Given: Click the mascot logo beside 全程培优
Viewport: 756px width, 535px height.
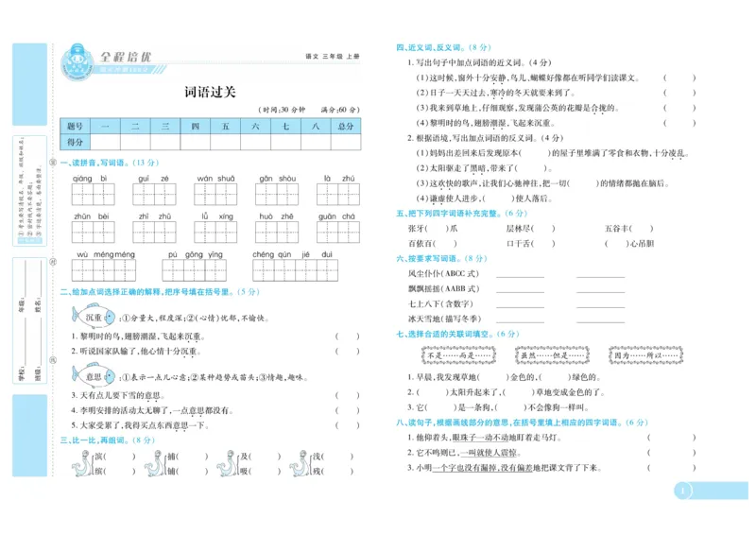Looking at the screenshot, I should tap(77, 62).
